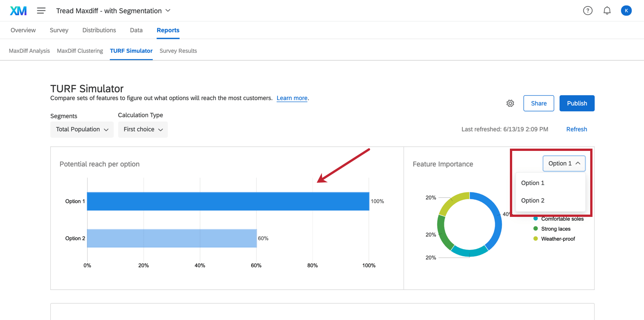Image resolution: width=644 pixels, height=320 pixels.
Task: Click the Option 2 bar in chart
Action: [172, 238]
